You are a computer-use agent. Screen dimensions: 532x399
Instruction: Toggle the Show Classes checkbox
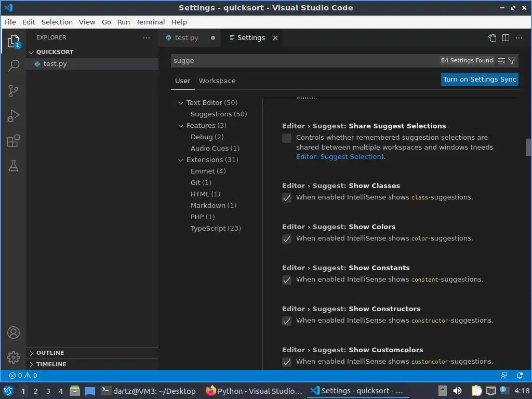click(x=287, y=198)
